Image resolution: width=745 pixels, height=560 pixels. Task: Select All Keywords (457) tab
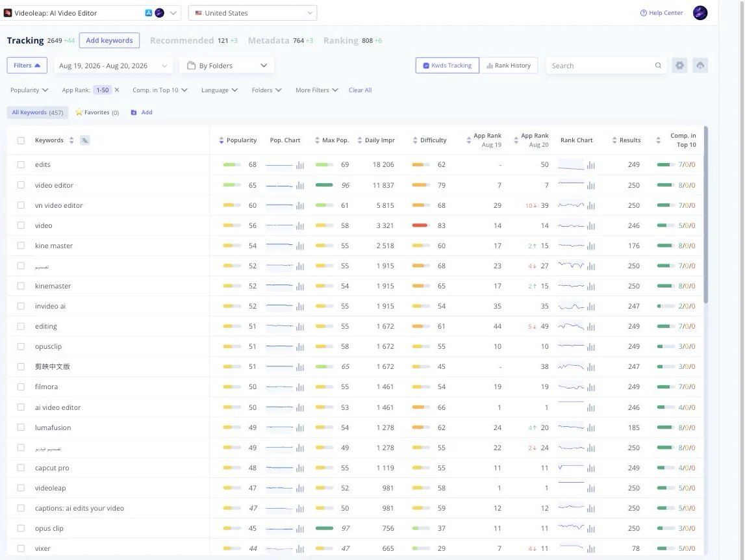point(38,112)
